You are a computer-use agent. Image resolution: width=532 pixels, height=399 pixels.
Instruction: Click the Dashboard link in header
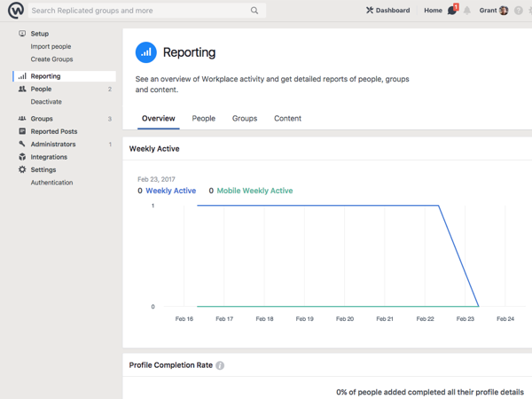click(388, 11)
